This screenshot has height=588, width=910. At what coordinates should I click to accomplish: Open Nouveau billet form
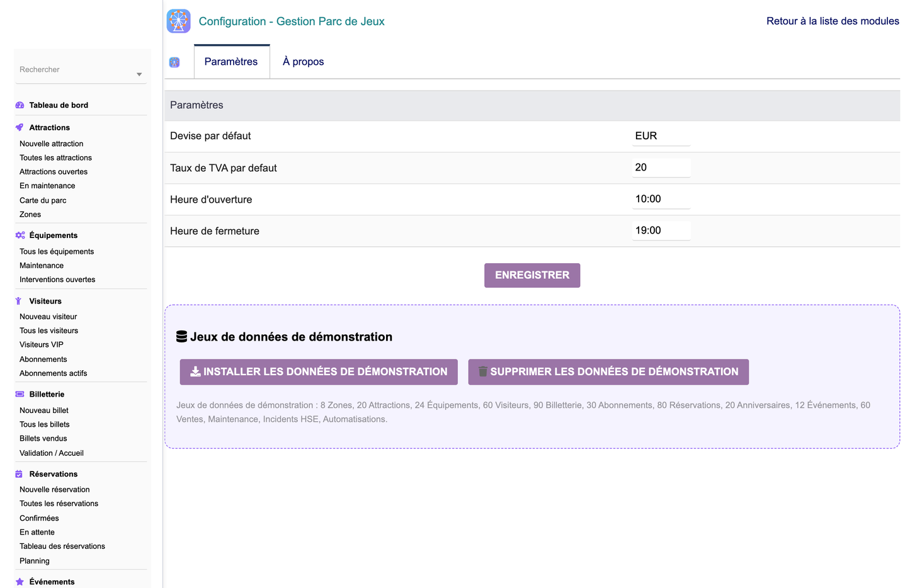click(x=44, y=410)
